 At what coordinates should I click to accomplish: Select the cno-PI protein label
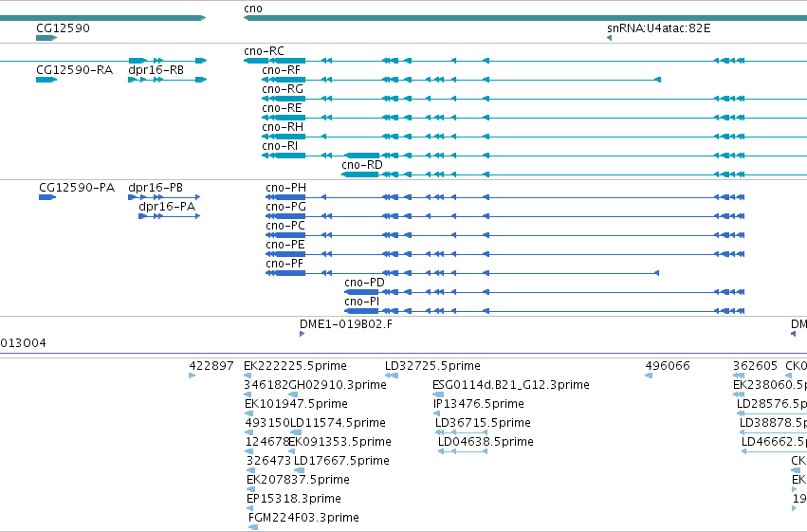(x=362, y=302)
